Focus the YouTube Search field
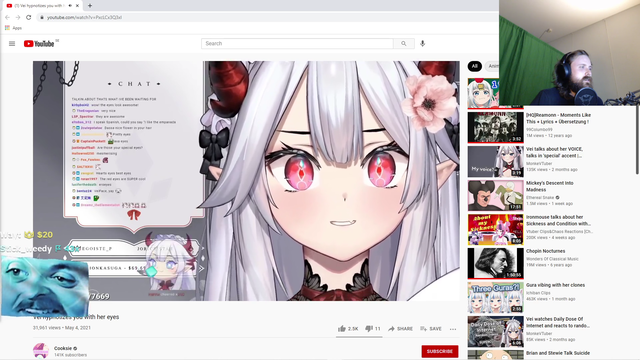The image size is (640, 360). click(x=297, y=44)
